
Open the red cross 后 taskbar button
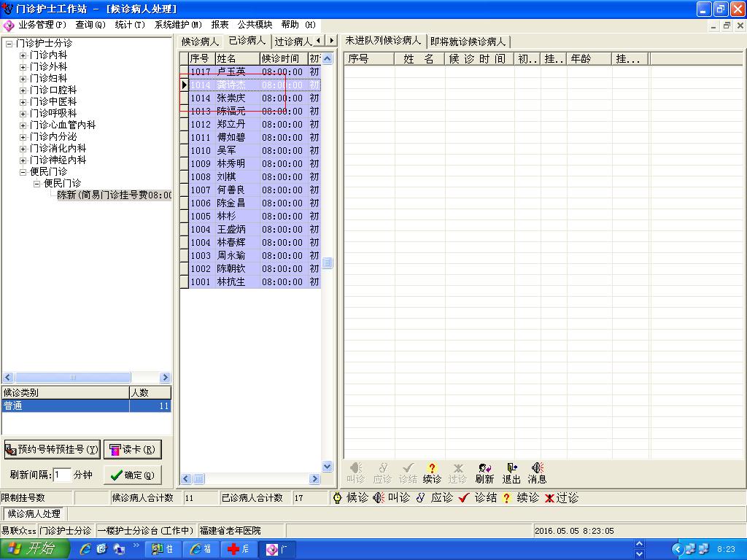click(239, 549)
